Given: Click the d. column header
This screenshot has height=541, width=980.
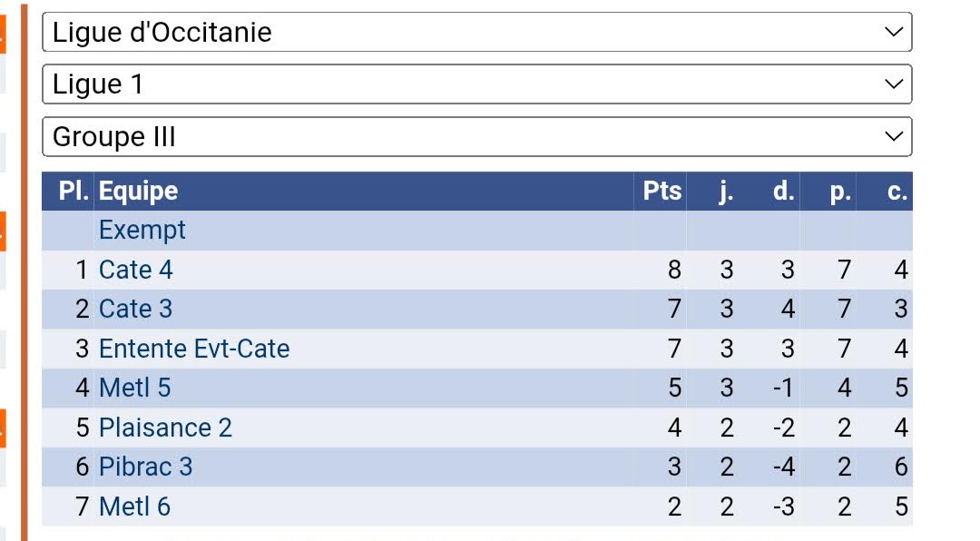Looking at the screenshot, I should [783, 192].
